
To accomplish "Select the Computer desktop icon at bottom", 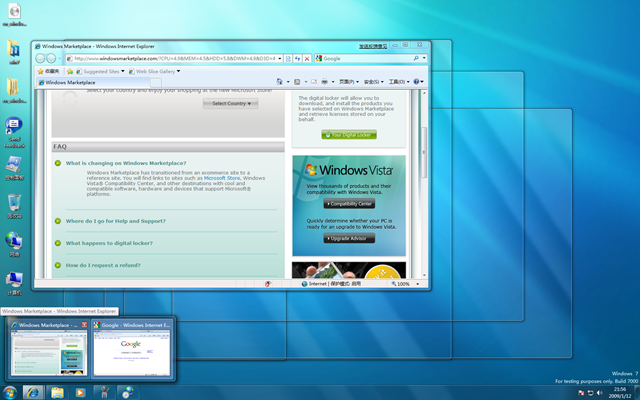I will click(14, 283).
